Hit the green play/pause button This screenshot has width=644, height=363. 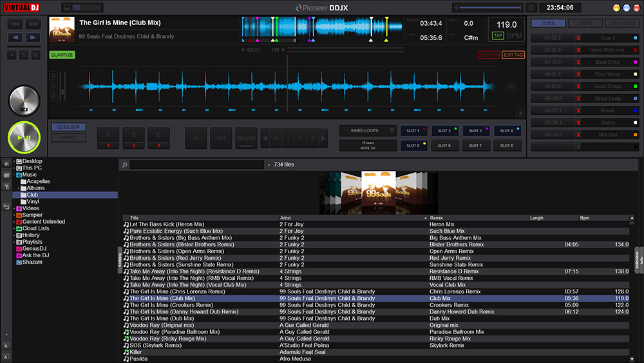pyautogui.click(x=24, y=138)
